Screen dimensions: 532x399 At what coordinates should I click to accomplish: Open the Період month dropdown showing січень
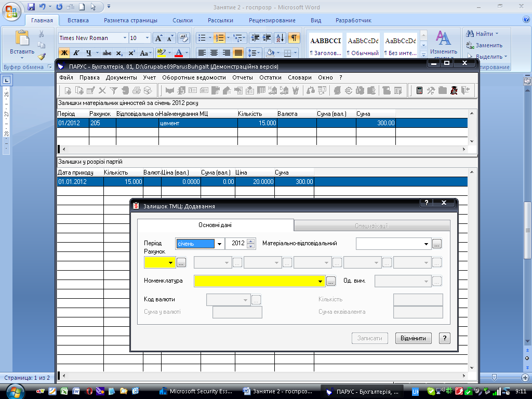pyautogui.click(x=220, y=244)
